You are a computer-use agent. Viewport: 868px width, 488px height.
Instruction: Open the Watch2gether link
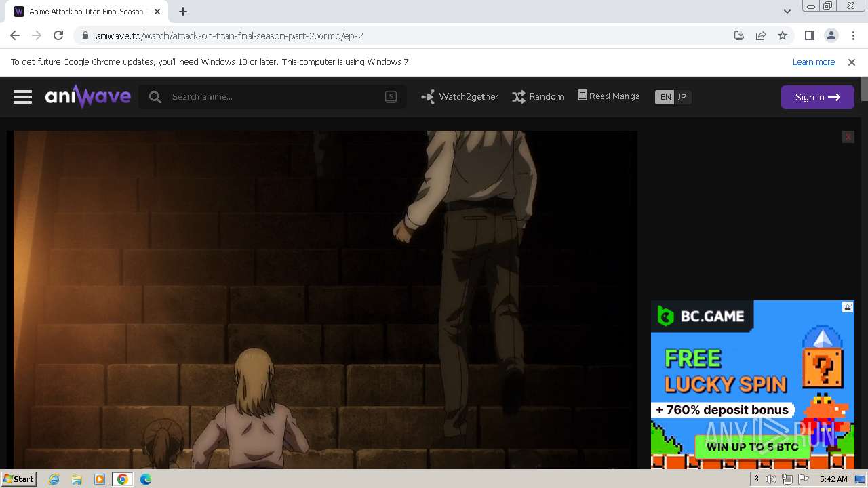tap(460, 97)
